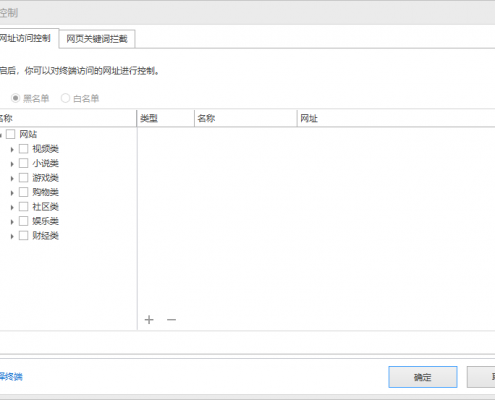Enable the 游戏类 checkbox
The width and height of the screenshot is (495, 400).
(23, 178)
